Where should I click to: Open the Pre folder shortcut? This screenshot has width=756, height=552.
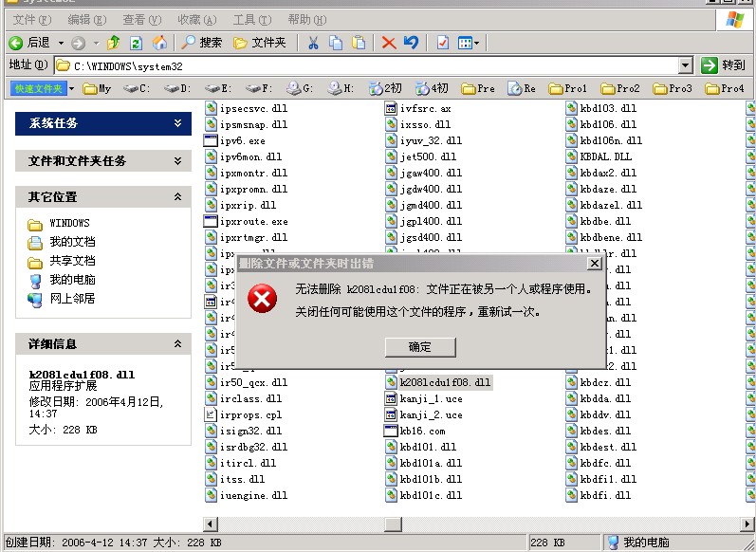478,89
